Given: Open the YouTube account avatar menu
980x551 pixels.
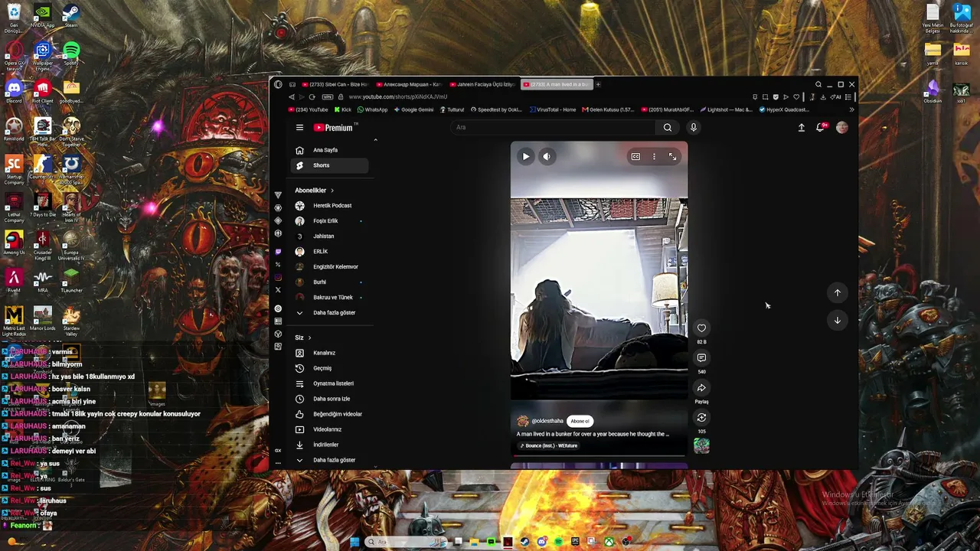Looking at the screenshot, I should [842, 128].
